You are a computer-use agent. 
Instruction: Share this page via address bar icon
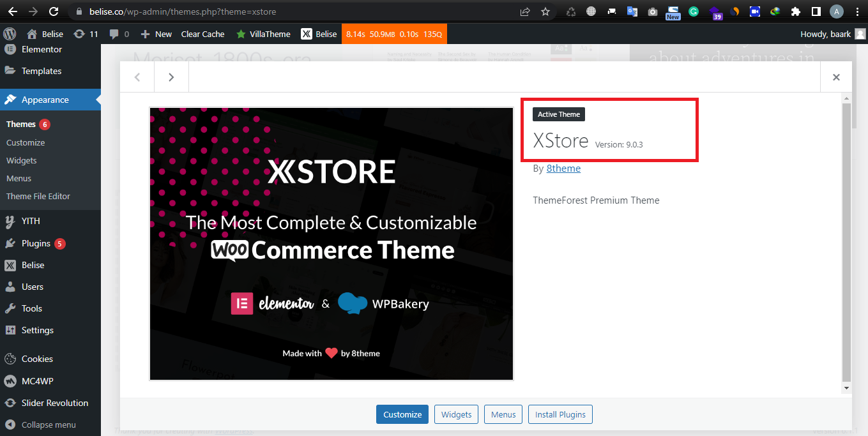[525, 11]
